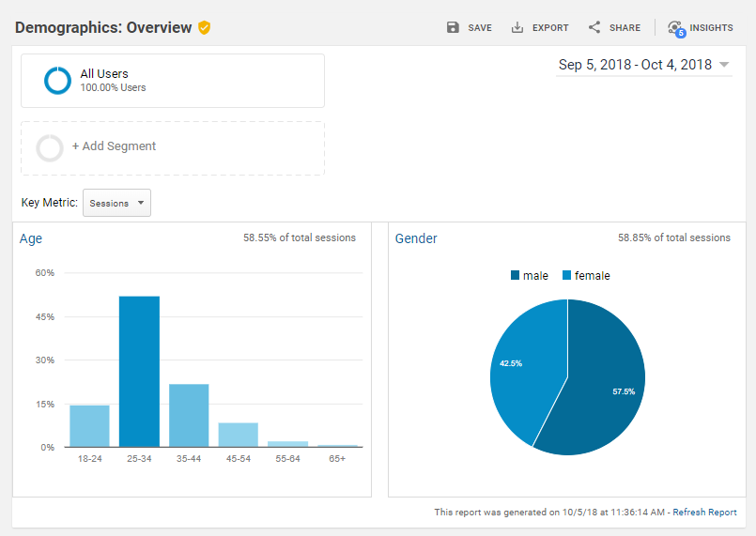Click the verified shield icon beside title
The width and height of the screenshot is (756, 536).
[204, 27]
